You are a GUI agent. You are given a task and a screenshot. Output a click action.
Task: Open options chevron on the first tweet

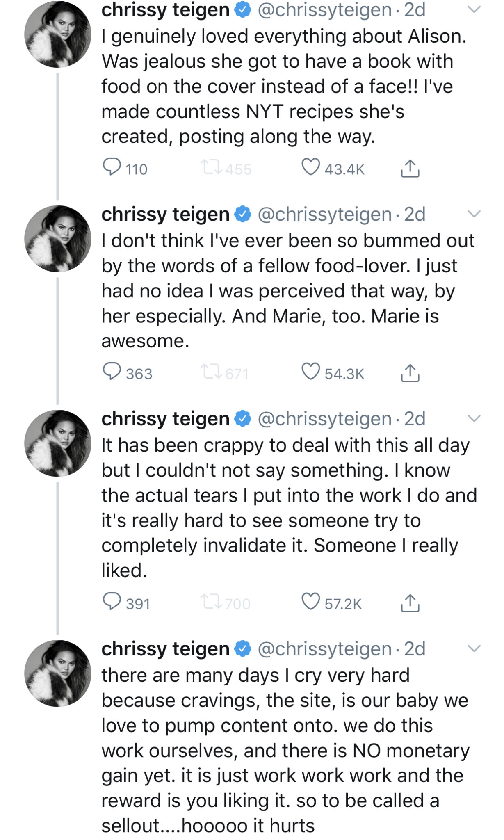pos(474,10)
